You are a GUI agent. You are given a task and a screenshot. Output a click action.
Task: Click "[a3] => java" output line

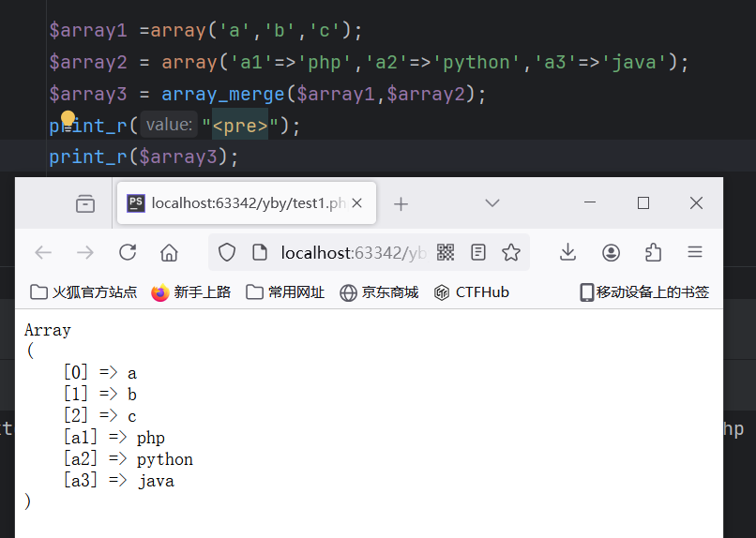[119, 481]
